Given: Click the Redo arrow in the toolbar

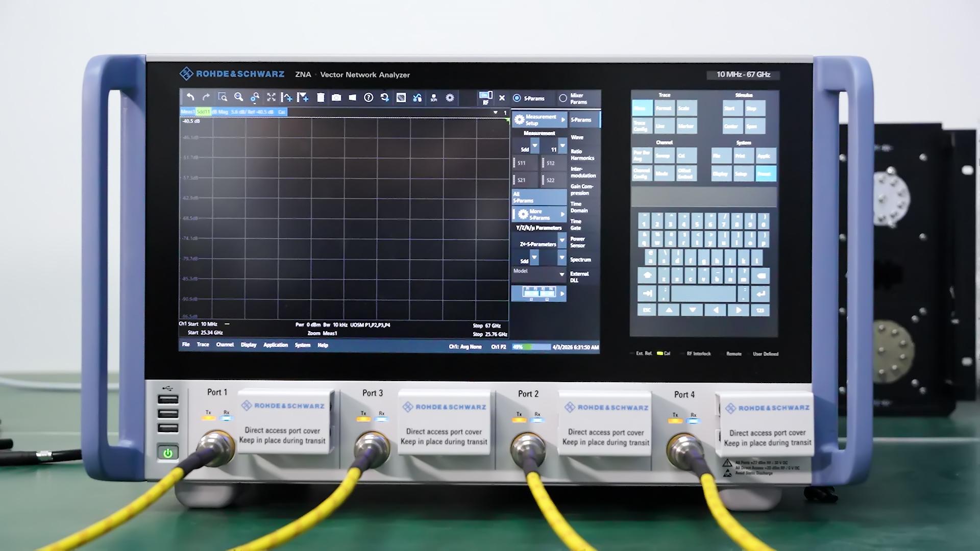Looking at the screenshot, I should pyautogui.click(x=206, y=97).
